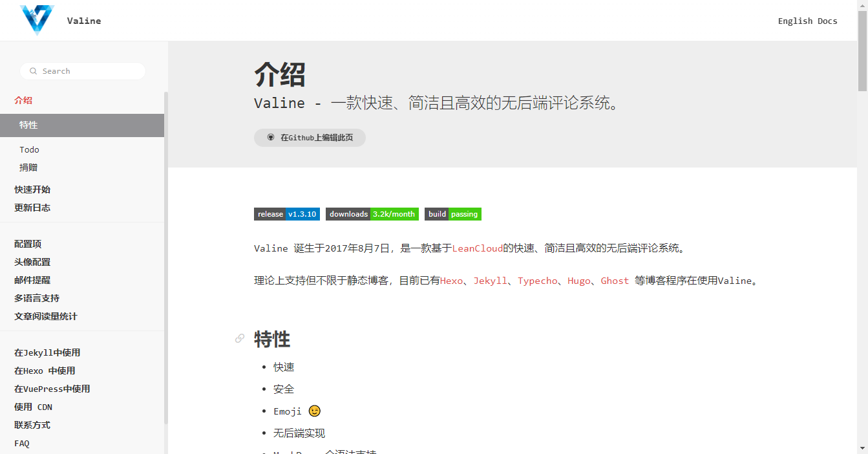
Task: Click the 快速 list item
Action: 284,367
